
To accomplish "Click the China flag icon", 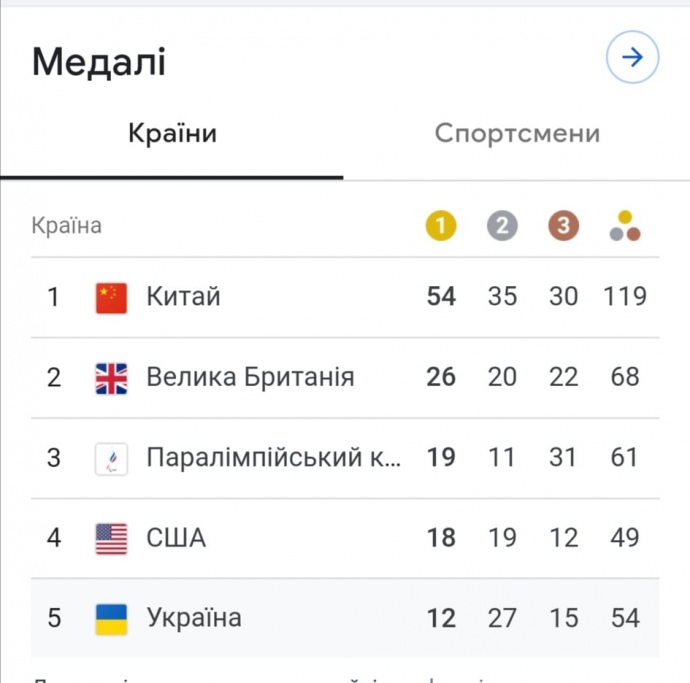I will pos(111,297).
